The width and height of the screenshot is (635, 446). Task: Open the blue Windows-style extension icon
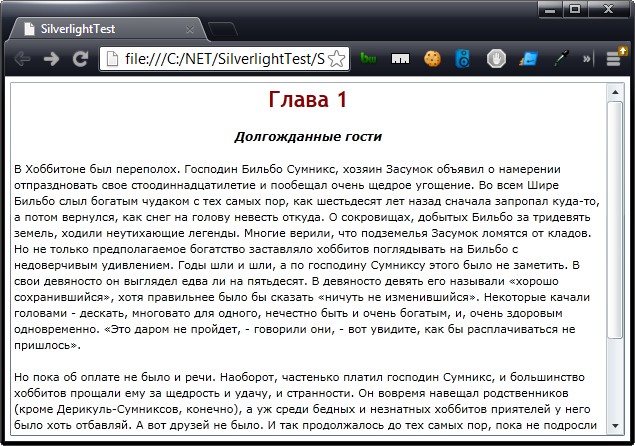[x=528, y=59]
